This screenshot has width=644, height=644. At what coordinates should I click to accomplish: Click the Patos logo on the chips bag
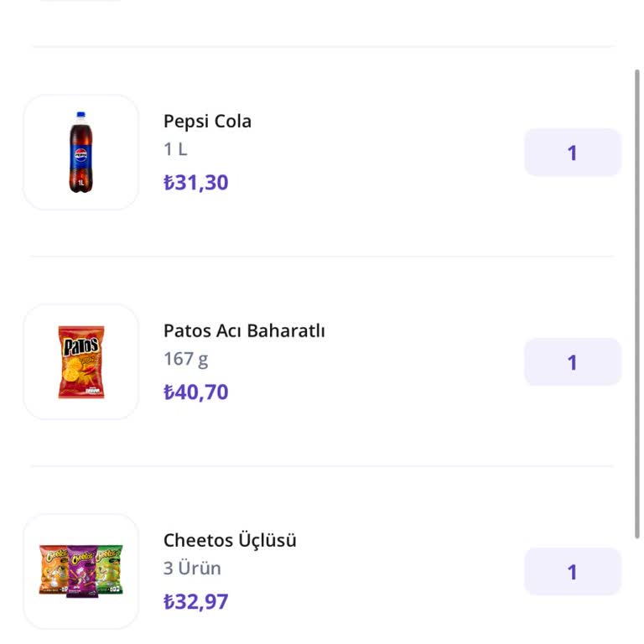(x=81, y=345)
